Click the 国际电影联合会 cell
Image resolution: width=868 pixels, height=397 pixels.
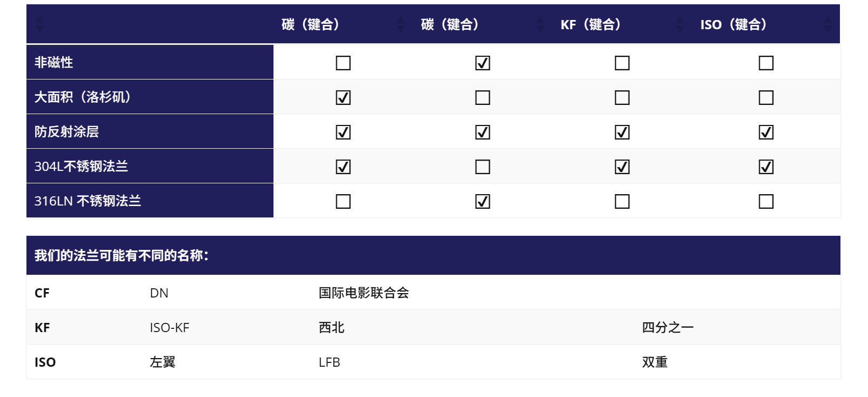(364, 293)
